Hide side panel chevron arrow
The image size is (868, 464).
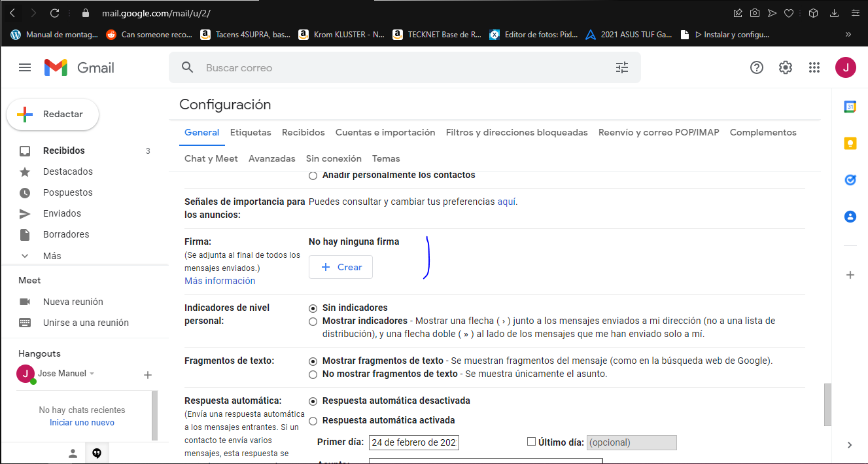pos(850,445)
